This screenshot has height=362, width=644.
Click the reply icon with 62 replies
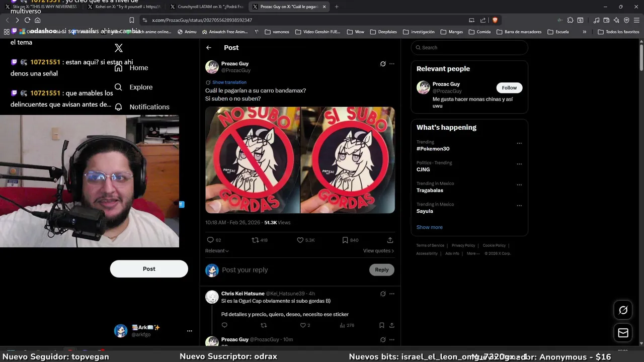point(210,240)
